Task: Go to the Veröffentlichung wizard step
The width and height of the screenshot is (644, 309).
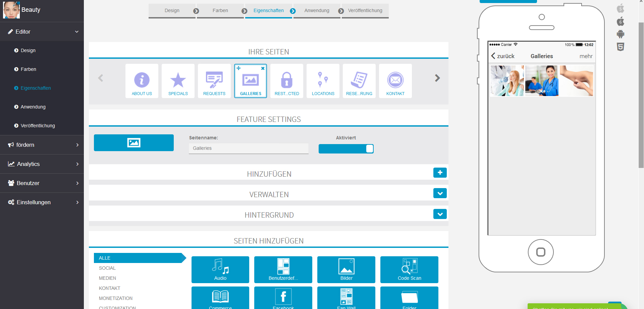Action: point(365,11)
